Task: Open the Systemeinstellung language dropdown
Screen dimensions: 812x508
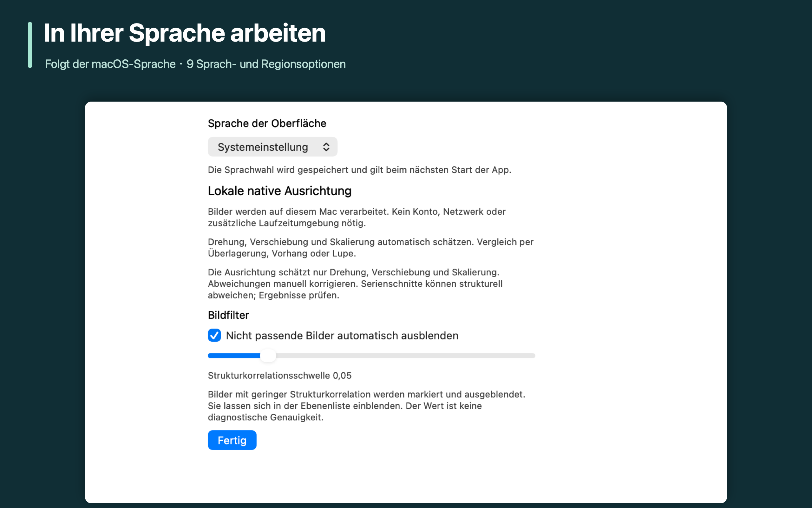Action: tap(272, 147)
